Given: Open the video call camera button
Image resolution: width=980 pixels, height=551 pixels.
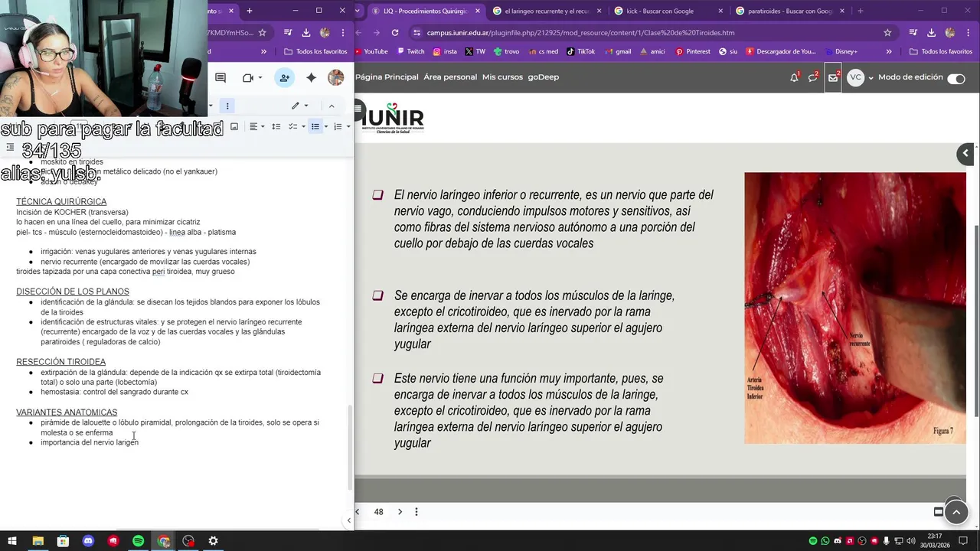Looking at the screenshot, I should (x=247, y=78).
